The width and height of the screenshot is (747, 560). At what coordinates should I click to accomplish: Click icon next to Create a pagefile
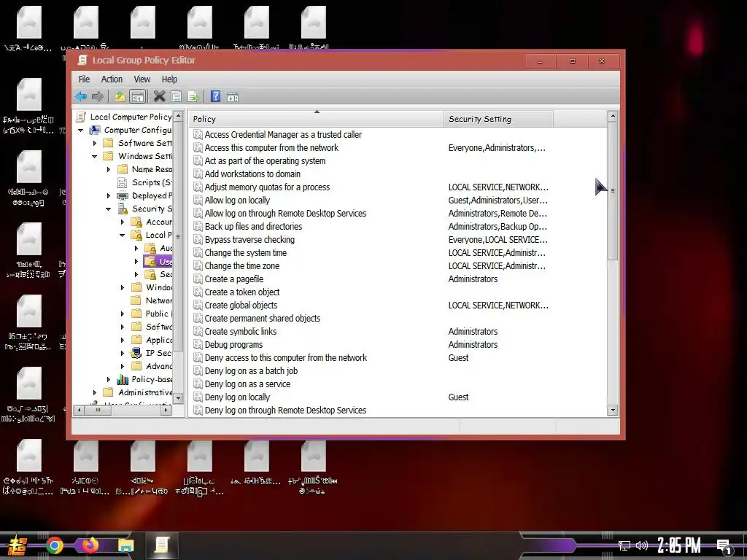198,279
